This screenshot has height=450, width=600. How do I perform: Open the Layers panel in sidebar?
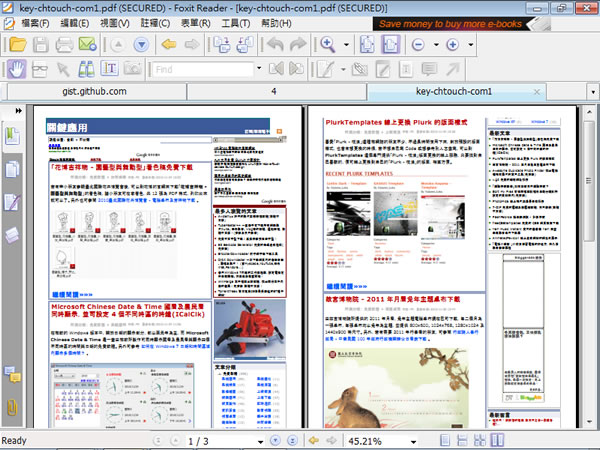[x=13, y=234]
